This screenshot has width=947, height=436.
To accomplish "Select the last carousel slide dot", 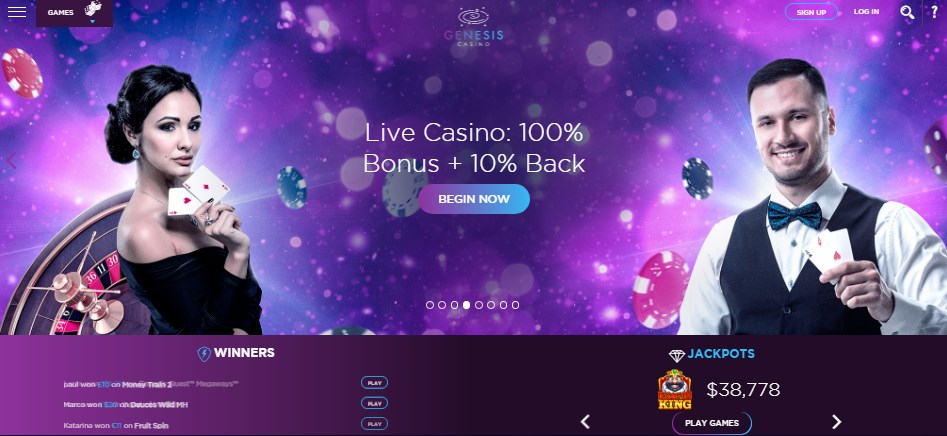I will (x=515, y=305).
